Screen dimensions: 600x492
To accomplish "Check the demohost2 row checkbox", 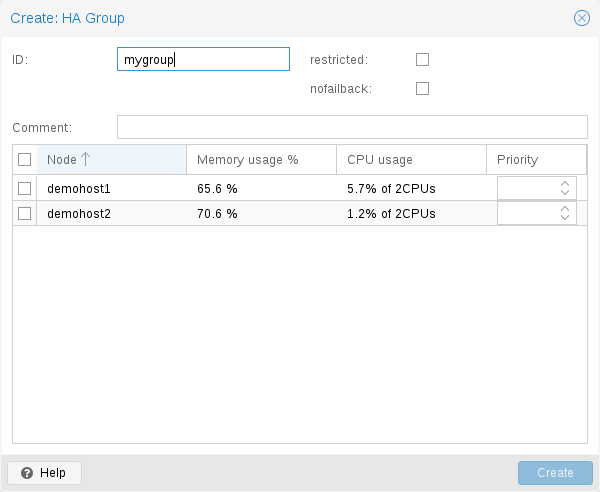I will click(25, 213).
